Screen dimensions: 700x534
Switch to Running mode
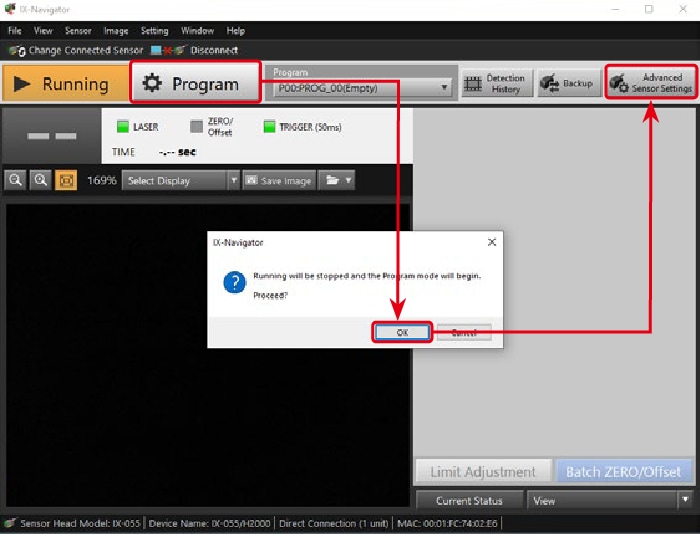pyautogui.click(x=65, y=84)
